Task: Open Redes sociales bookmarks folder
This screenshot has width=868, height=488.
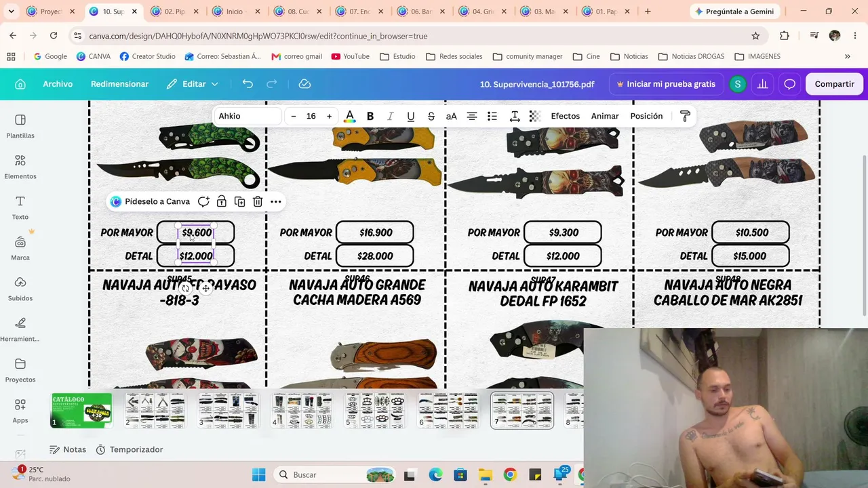Action: [454, 56]
